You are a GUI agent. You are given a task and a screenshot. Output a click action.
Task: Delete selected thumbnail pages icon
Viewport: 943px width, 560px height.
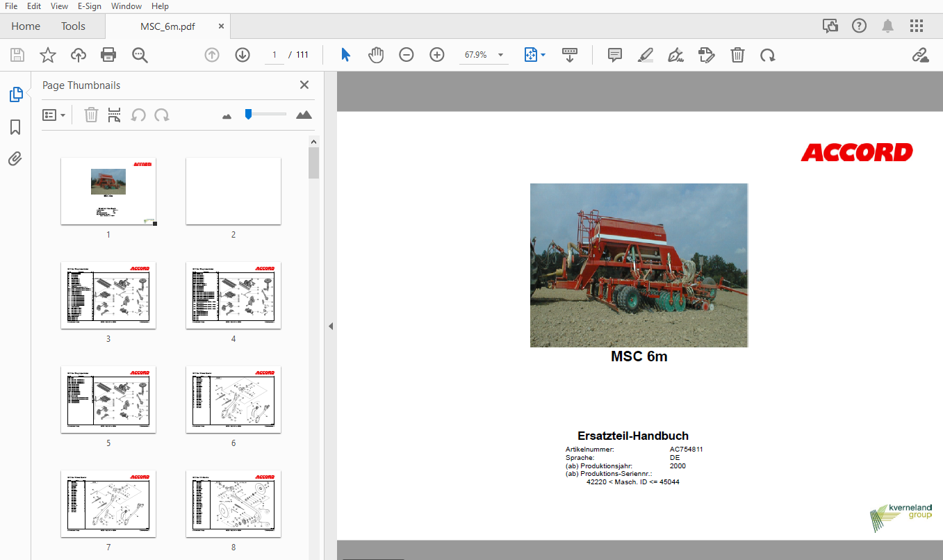click(91, 115)
